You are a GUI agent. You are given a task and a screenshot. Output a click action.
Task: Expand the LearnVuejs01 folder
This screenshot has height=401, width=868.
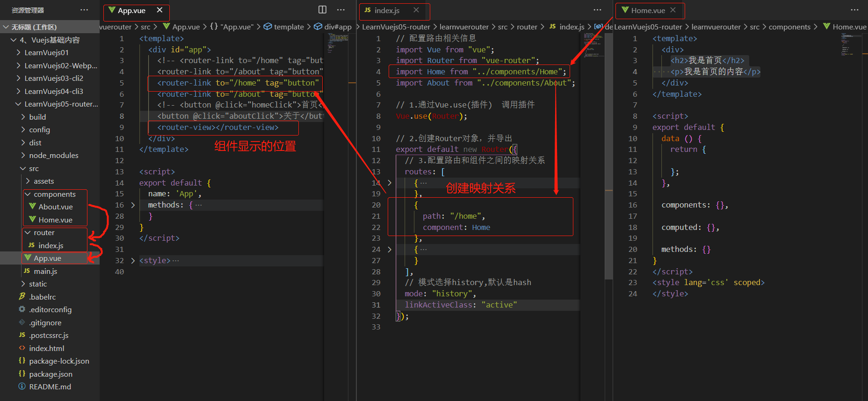click(18, 53)
